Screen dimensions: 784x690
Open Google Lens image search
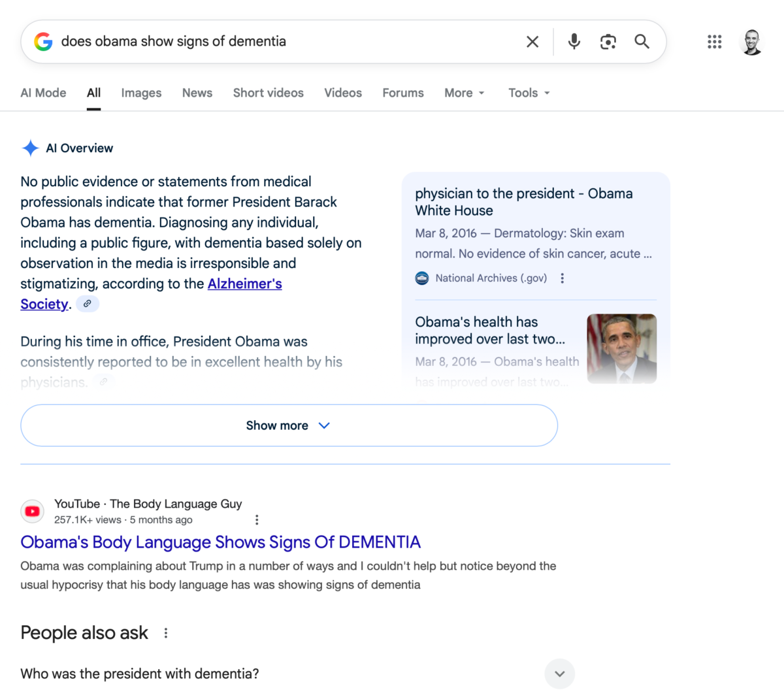point(608,42)
